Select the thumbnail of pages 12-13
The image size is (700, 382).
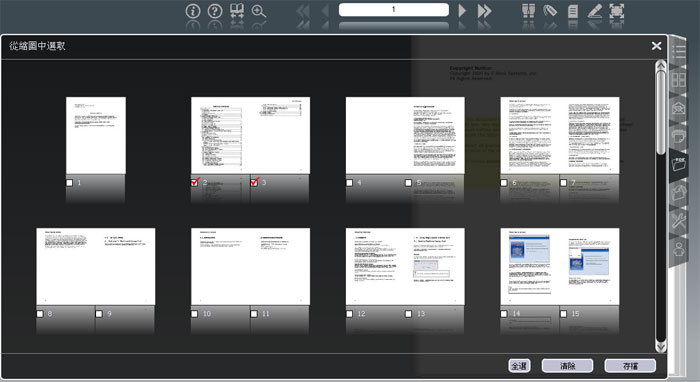(405, 266)
